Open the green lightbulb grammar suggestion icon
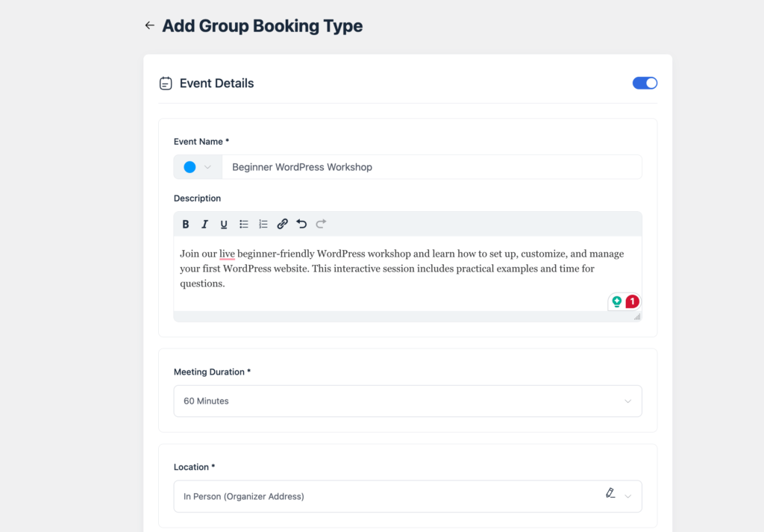 click(x=617, y=301)
